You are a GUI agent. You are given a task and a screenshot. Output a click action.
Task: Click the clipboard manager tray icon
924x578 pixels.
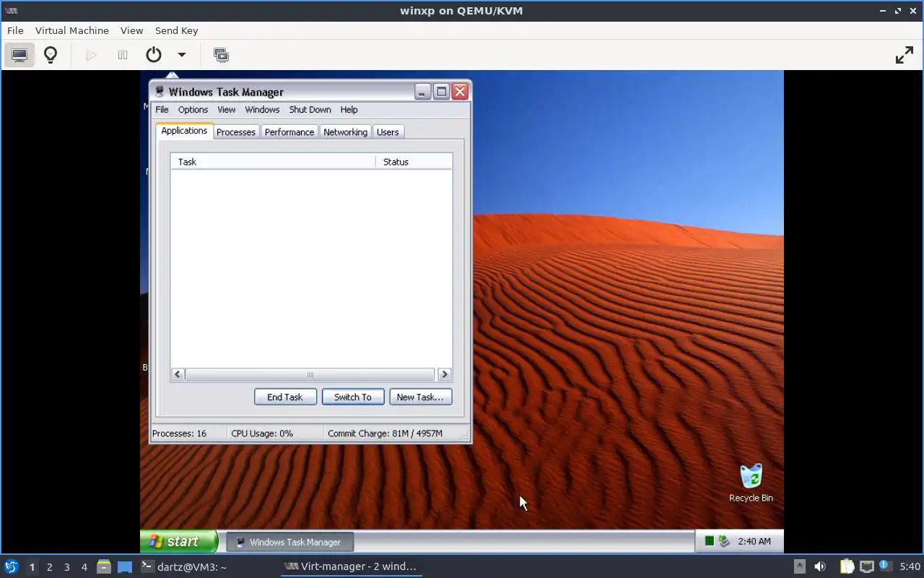(847, 566)
